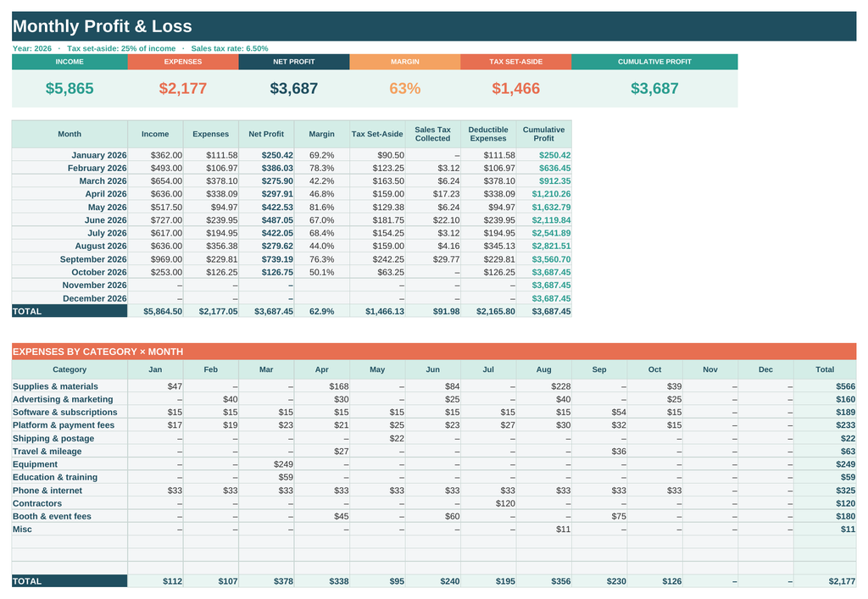Click the Sales Tax Collected column header
This screenshot has height=599, width=868.
433,134
